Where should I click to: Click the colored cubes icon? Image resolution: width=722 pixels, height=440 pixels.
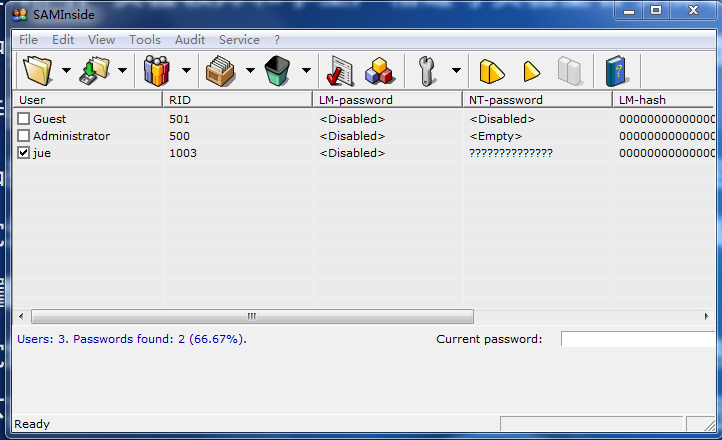380,71
